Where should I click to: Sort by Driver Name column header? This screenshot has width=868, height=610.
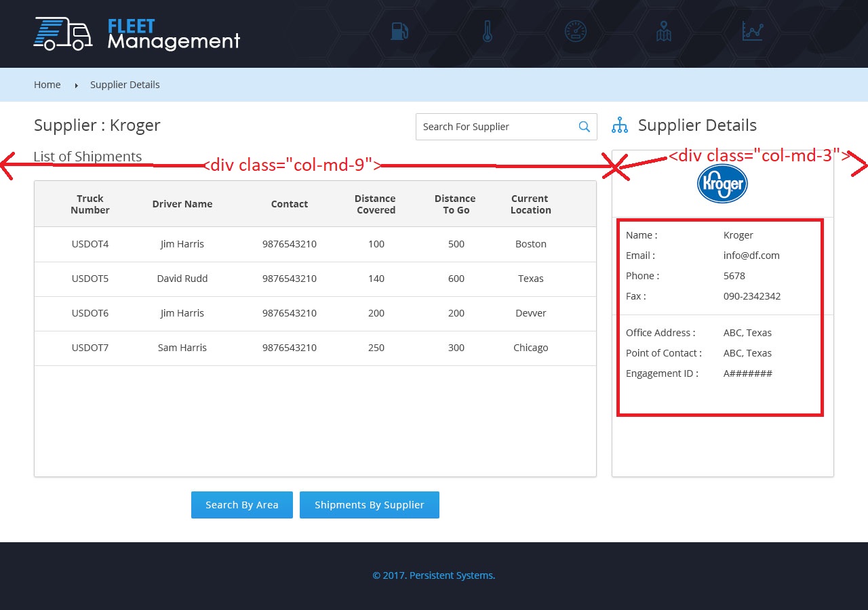[182, 204]
